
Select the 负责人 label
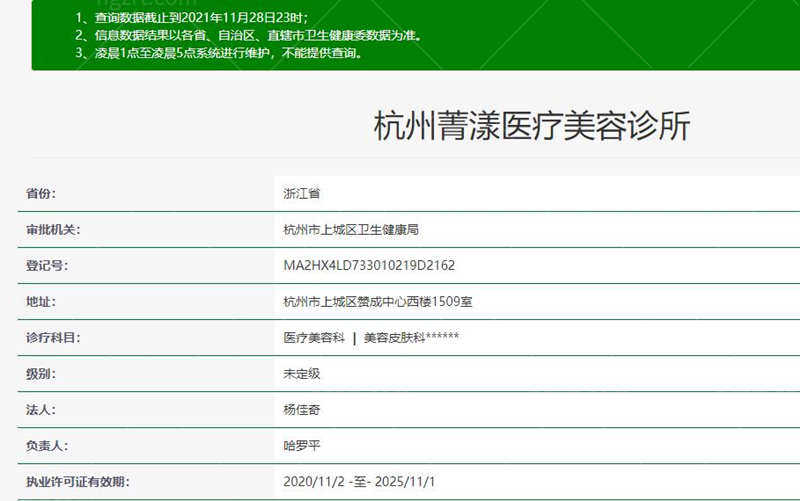[47, 446]
